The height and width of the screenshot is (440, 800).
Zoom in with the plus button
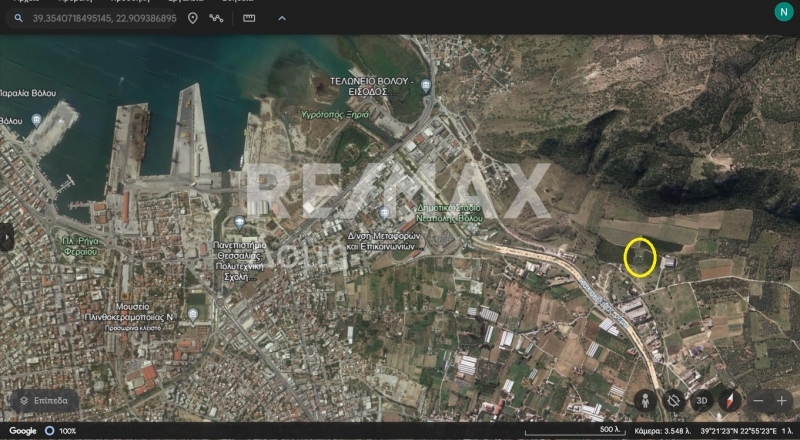pos(783,401)
